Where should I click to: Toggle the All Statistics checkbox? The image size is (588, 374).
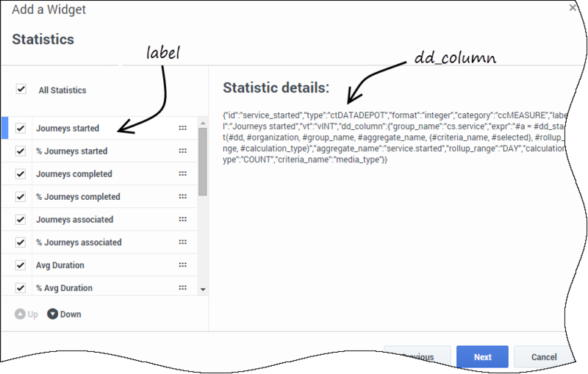pyautogui.click(x=21, y=89)
